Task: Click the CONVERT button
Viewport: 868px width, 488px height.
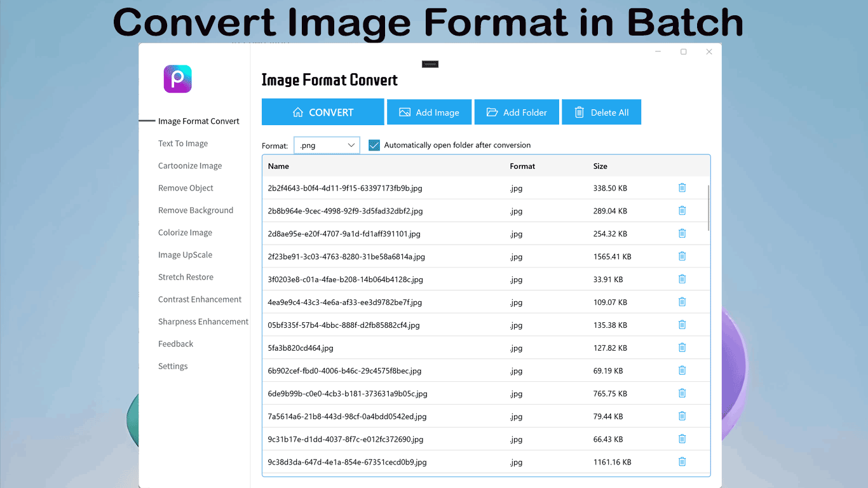Action: [323, 112]
